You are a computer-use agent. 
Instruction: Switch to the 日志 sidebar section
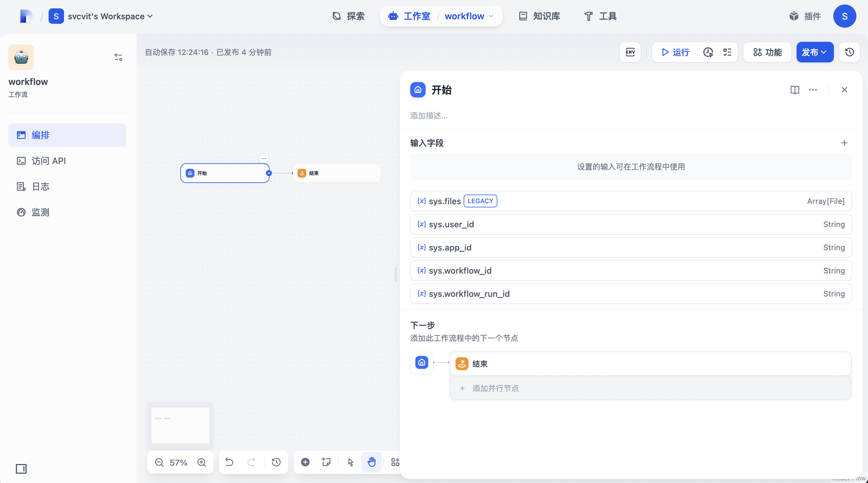[x=40, y=186]
